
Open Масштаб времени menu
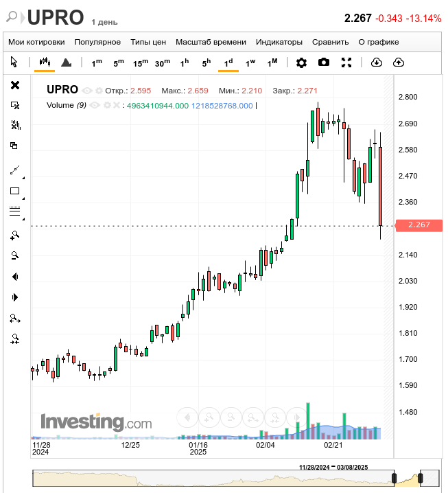coord(211,42)
